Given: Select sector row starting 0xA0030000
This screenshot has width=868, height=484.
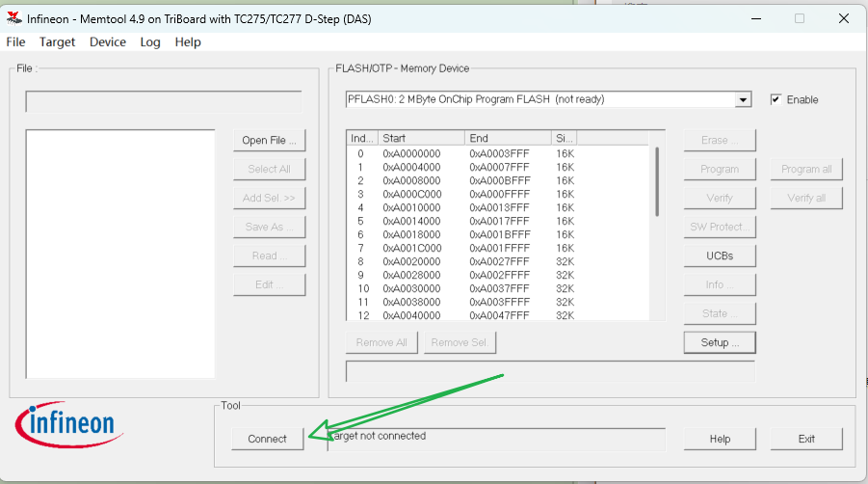Looking at the screenshot, I should [498, 288].
